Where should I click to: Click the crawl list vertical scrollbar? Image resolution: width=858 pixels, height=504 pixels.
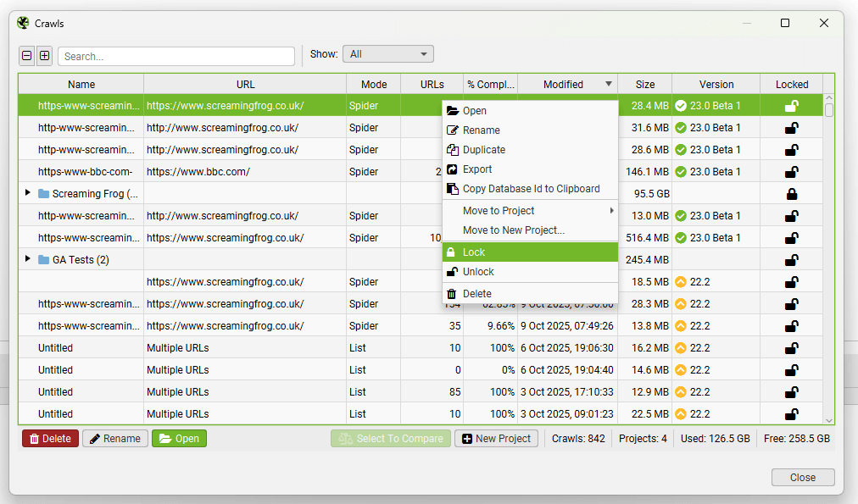pos(828,254)
